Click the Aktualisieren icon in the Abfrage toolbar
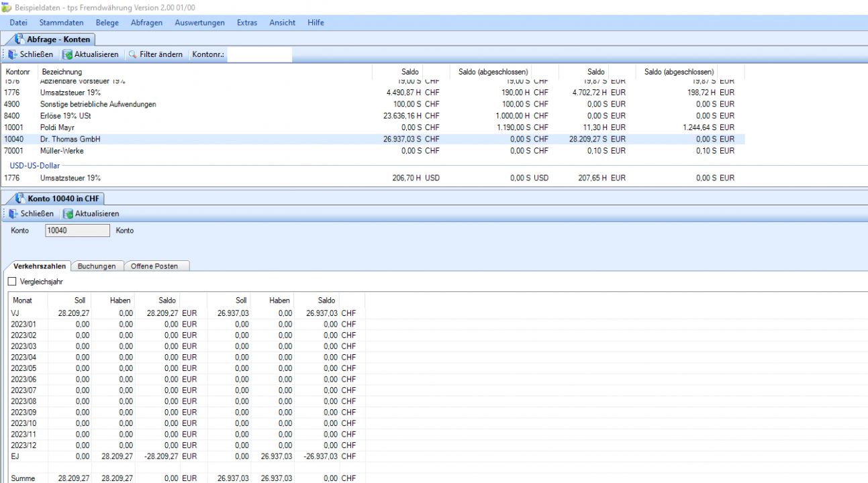 (x=67, y=54)
